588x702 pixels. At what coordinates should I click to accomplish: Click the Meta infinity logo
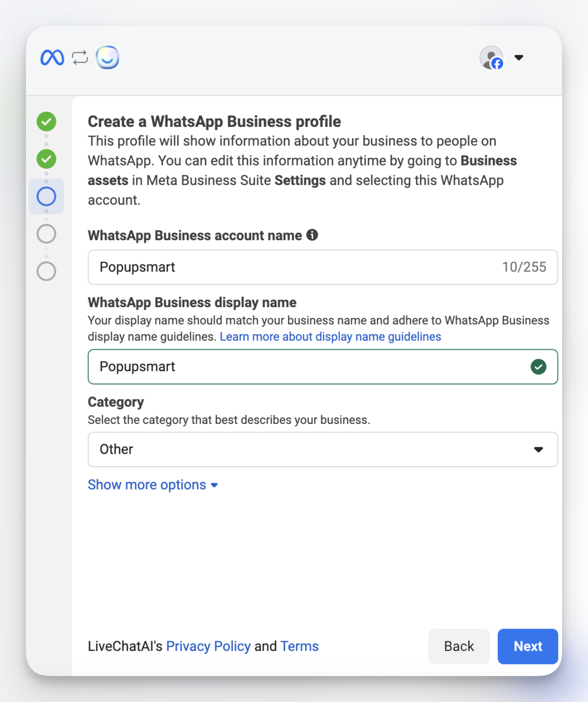[52, 58]
